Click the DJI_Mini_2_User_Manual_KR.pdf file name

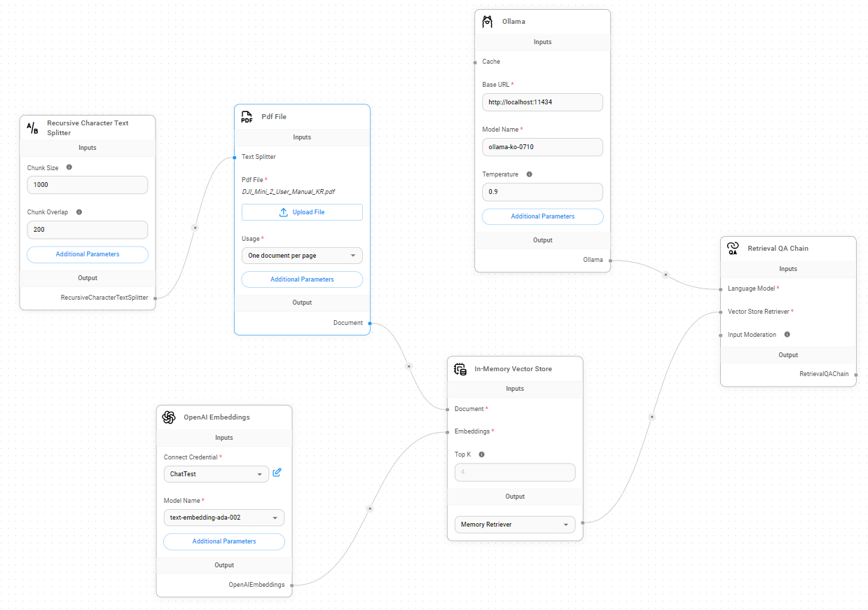(289, 191)
